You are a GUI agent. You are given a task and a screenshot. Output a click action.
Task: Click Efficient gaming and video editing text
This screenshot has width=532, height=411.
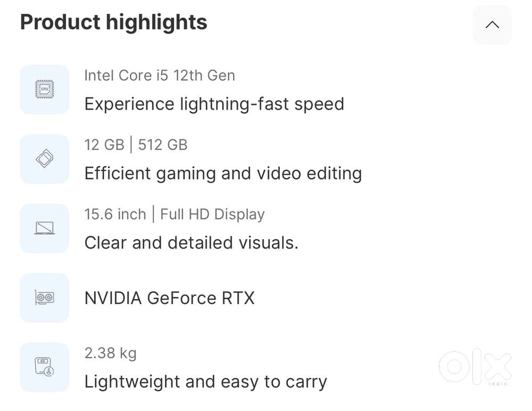tap(223, 173)
